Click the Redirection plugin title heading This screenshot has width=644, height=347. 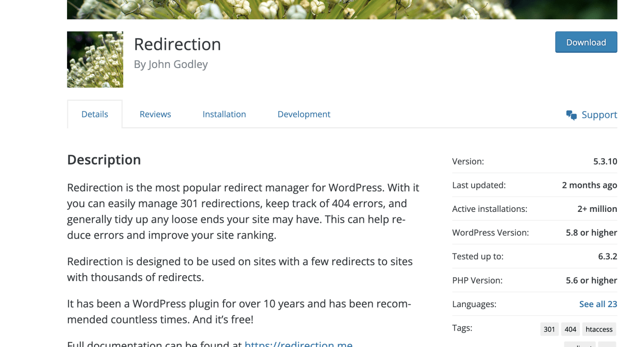pyautogui.click(x=177, y=44)
